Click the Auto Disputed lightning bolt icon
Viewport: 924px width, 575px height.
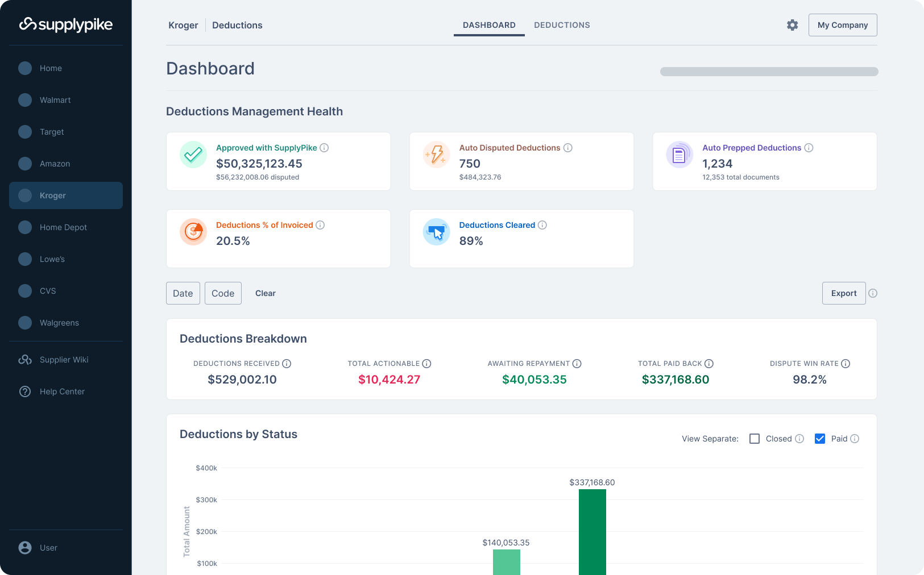tap(437, 155)
